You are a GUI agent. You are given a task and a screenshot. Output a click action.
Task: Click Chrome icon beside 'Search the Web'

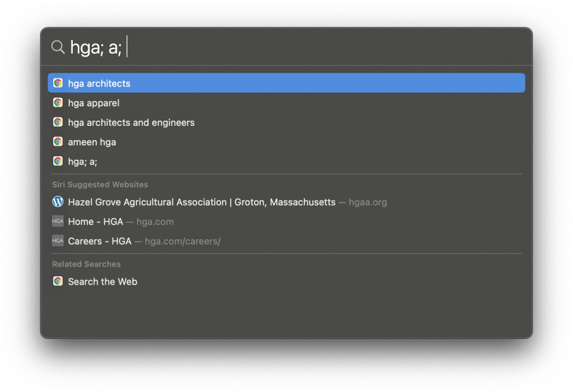tap(58, 281)
